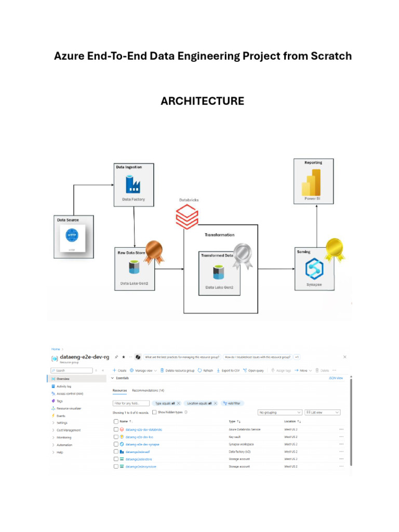Viewport: 399px width, 532px height.
Task: Select the dataeng-e2e-dev-synapse row checkbox
Action: tap(116, 444)
